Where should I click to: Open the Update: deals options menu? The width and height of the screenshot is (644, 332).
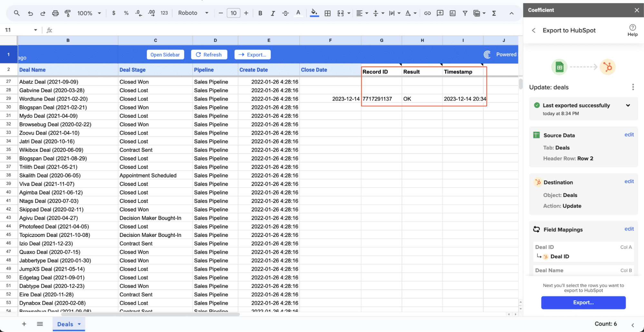[633, 87]
